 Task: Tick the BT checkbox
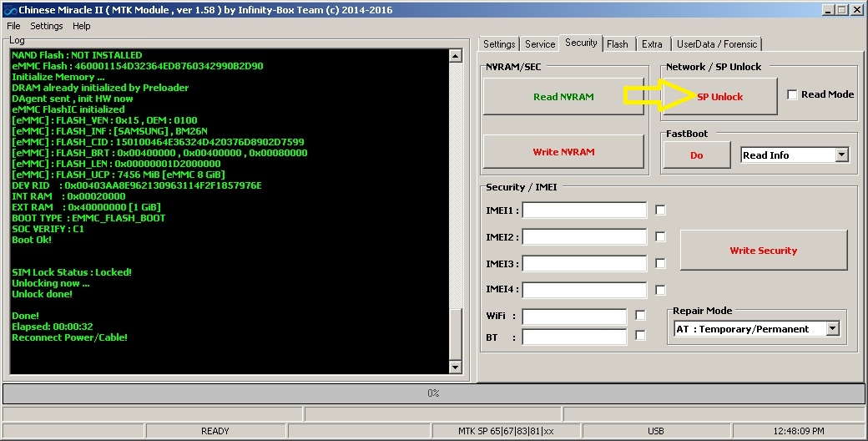(x=640, y=335)
